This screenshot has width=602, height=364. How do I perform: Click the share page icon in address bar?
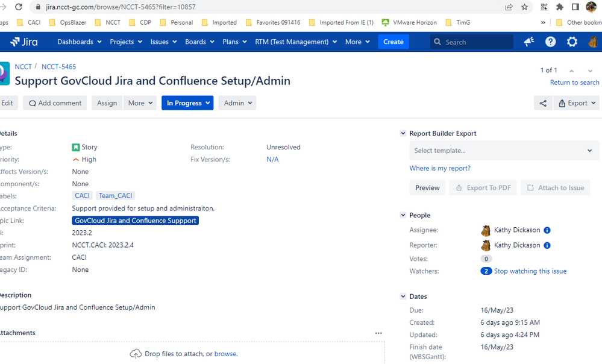pyautogui.click(x=509, y=7)
